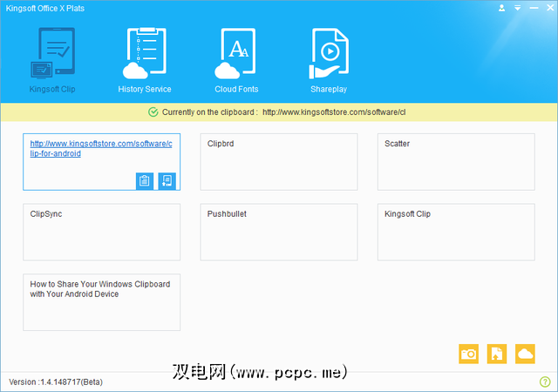This screenshot has width=558, height=392.
Task: Click the 'Currently on the clipboard' URL text
Action: pyautogui.click(x=334, y=112)
